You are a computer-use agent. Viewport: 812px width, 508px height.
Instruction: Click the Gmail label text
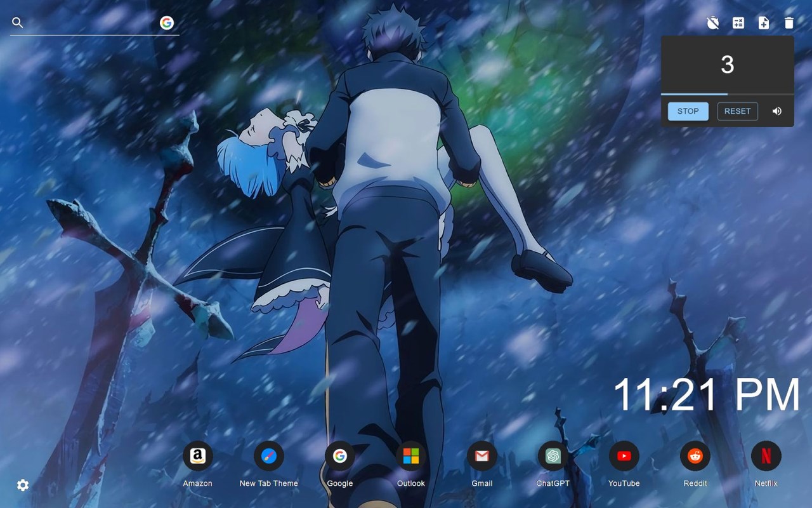pyautogui.click(x=482, y=483)
